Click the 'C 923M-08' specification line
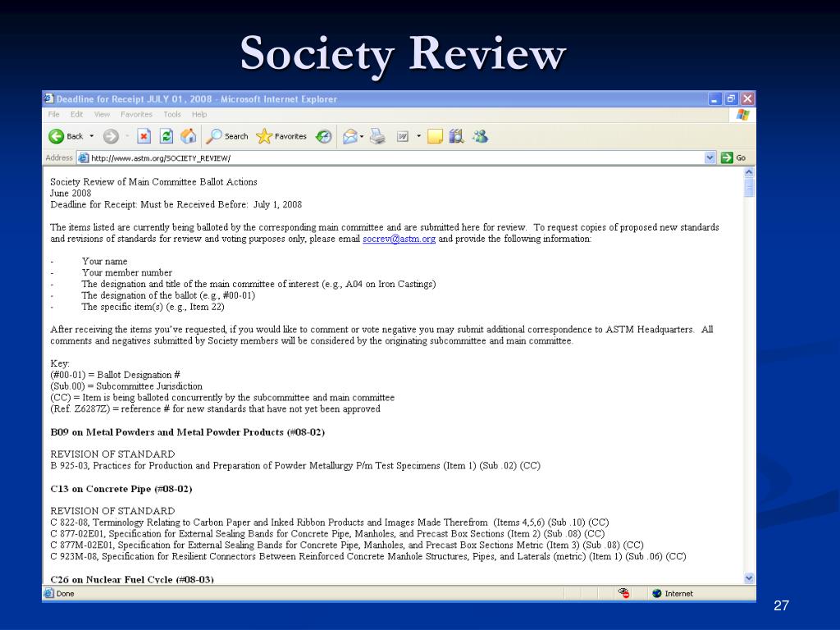The height and width of the screenshot is (630, 840). [x=368, y=557]
